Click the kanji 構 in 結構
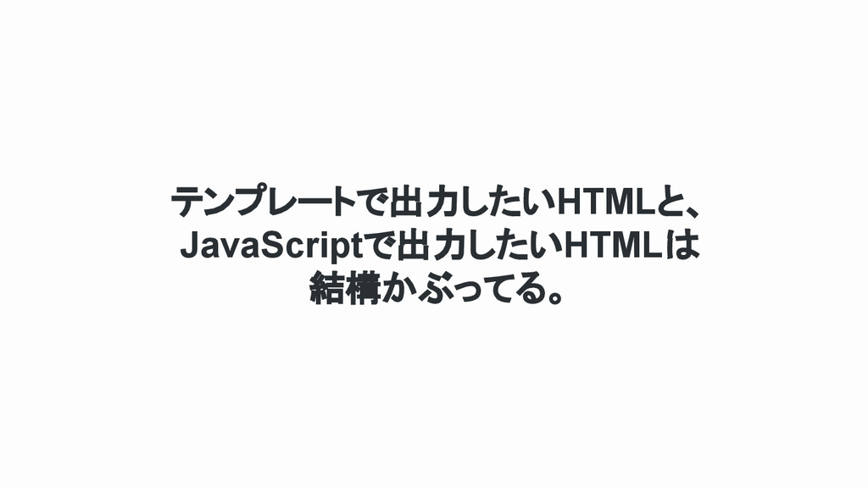 click(362, 289)
